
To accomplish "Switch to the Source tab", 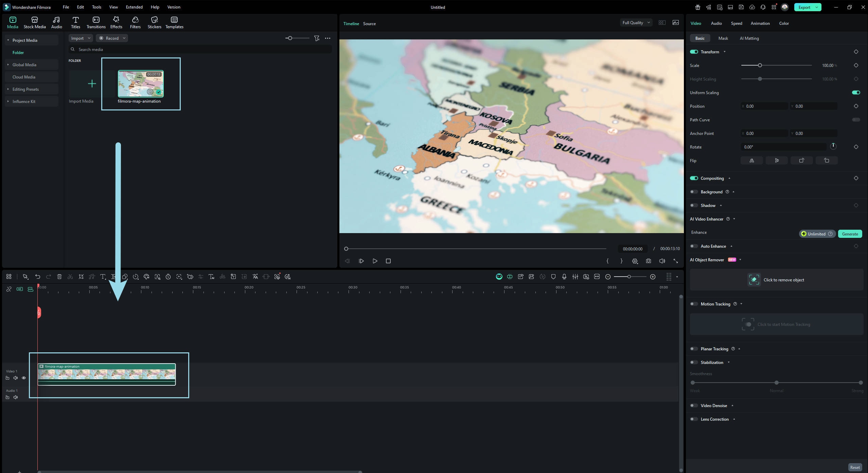I will [x=369, y=23].
